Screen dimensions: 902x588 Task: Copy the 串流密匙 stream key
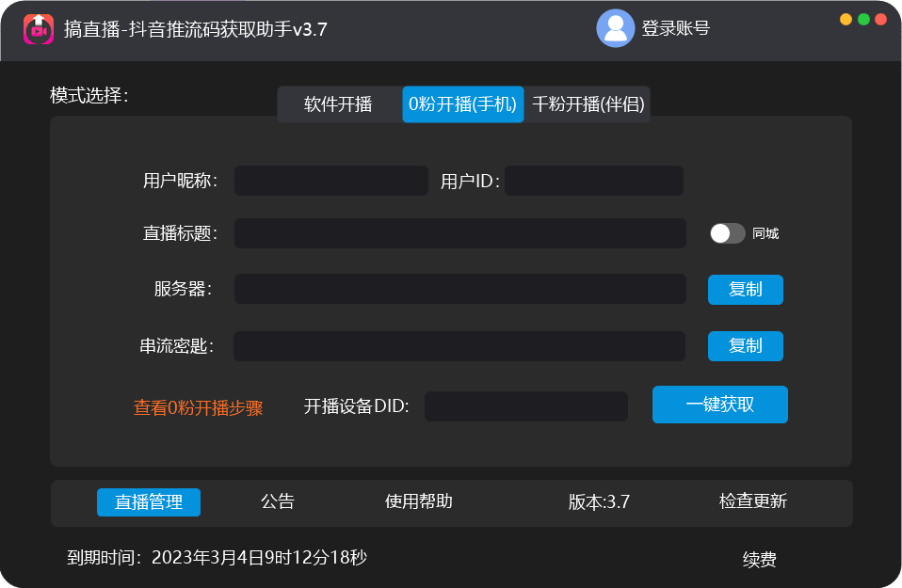[x=745, y=346]
